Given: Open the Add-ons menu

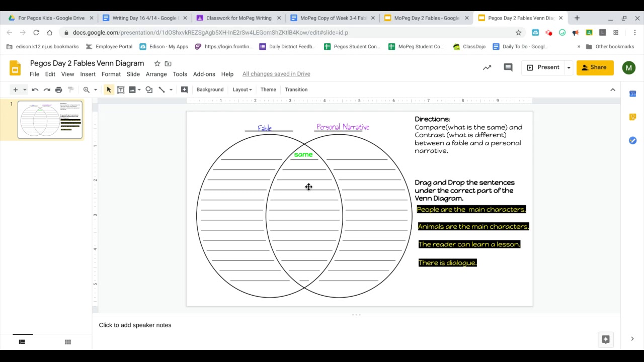Looking at the screenshot, I should [204, 74].
